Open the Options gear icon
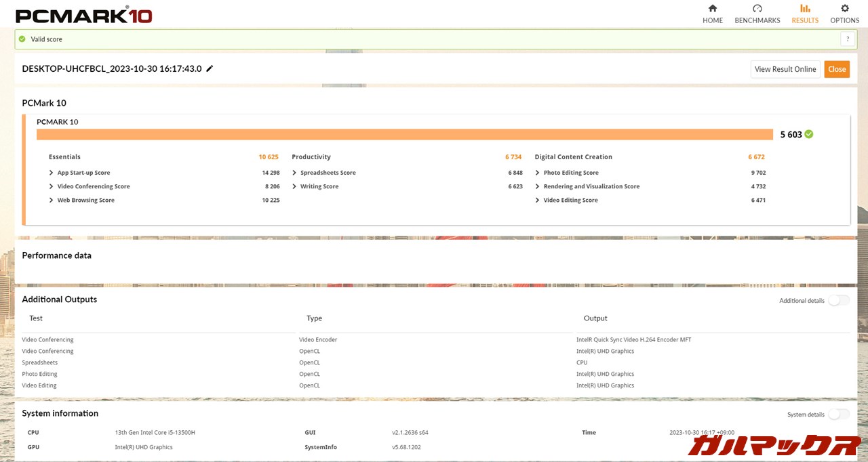The height and width of the screenshot is (462, 868). click(844, 9)
